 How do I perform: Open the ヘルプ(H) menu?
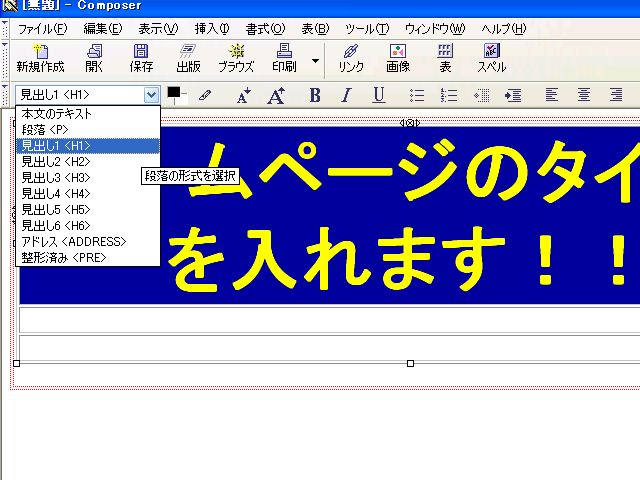(504, 29)
